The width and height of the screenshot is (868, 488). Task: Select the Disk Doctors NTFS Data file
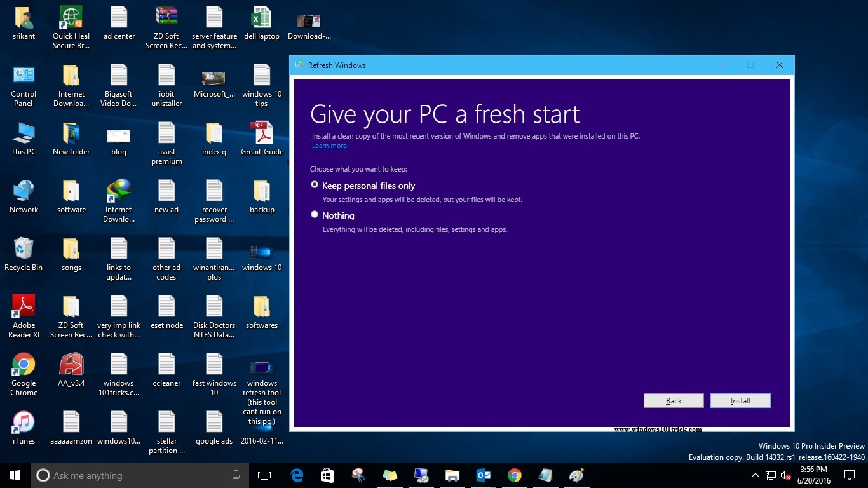pyautogui.click(x=214, y=316)
